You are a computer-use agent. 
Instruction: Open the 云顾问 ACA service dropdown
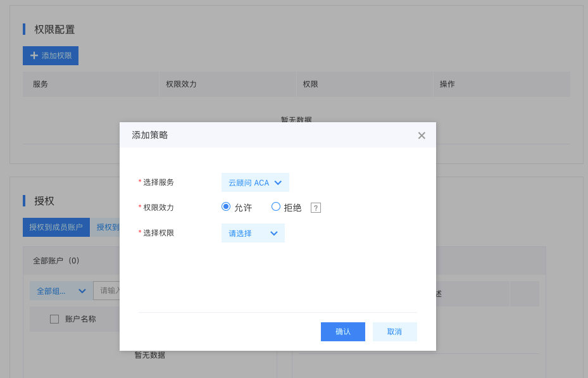(255, 182)
